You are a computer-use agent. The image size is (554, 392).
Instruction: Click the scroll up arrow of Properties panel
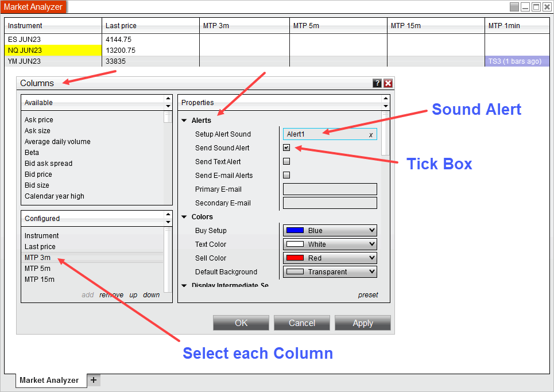(385, 99)
